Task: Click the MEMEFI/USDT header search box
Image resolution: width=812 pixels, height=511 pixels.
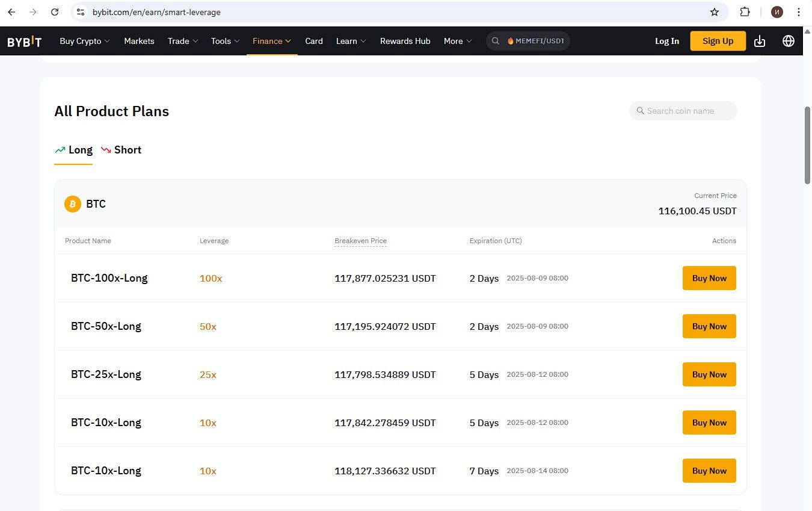Action: [528, 41]
